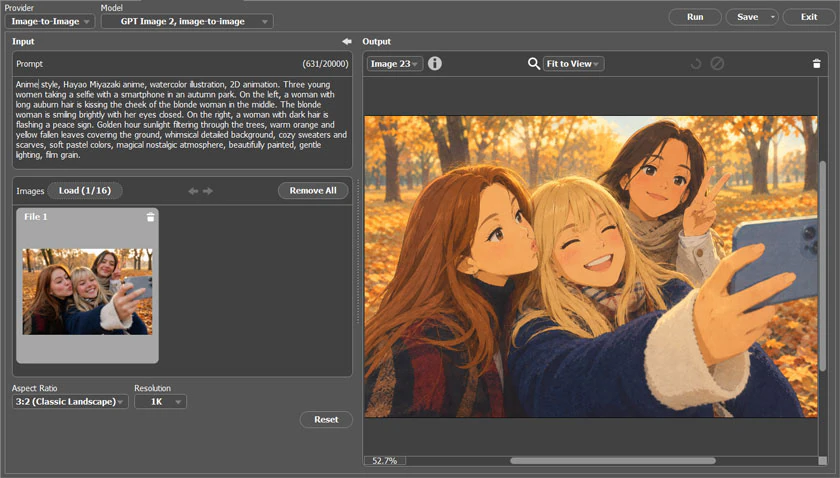Select the File 1 input thumbnail
Viewport: 840px width, 478px height.
click(x=87, y=286)
